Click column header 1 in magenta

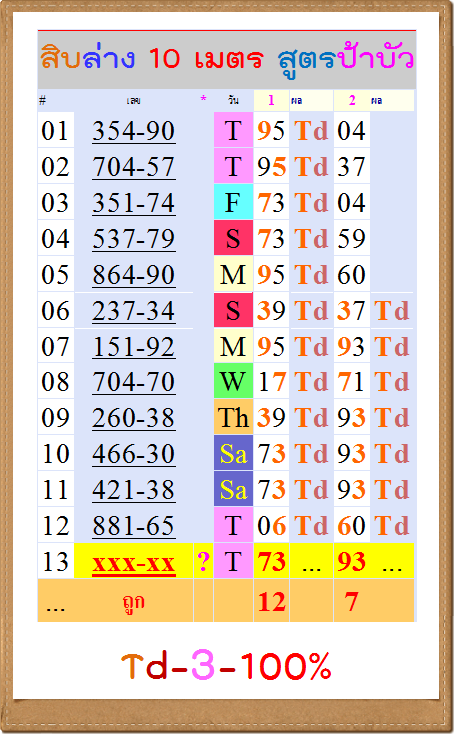pos(271,100)
